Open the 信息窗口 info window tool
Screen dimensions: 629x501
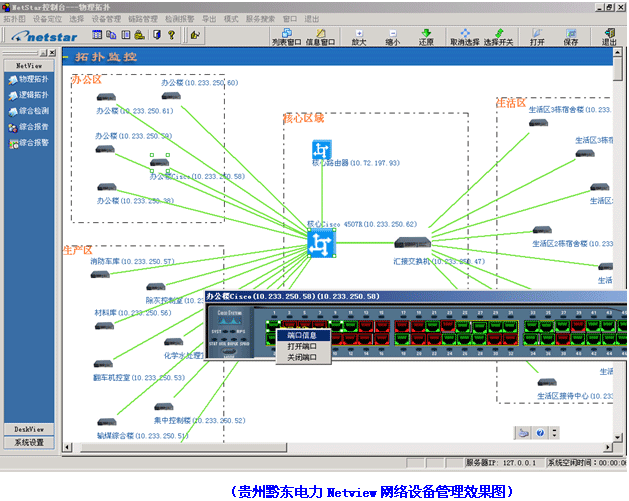click(x=320, y=37)
